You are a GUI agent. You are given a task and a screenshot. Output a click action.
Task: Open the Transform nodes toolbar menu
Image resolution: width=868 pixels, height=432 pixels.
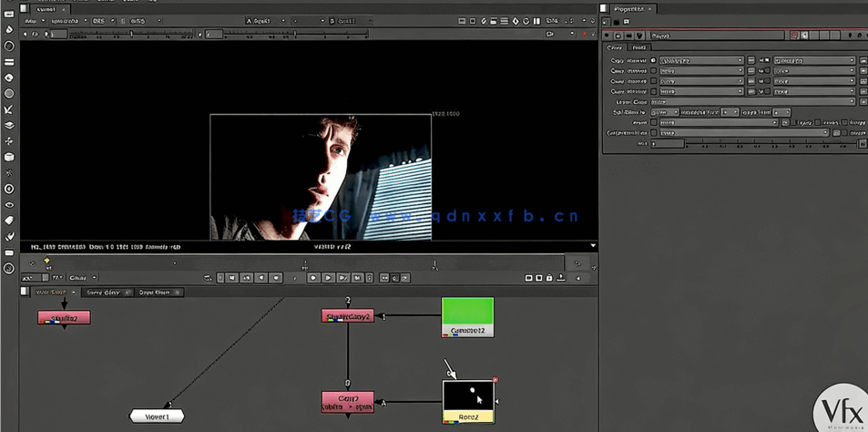click(x=9, y=141)
